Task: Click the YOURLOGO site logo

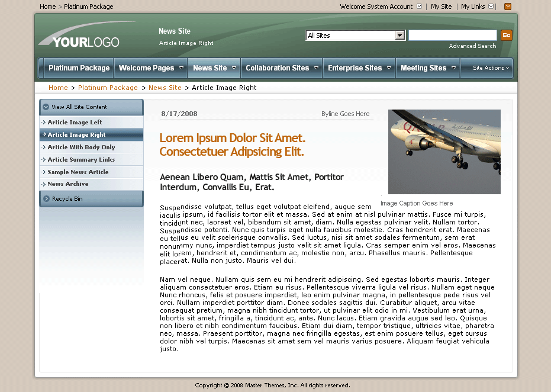Action: pyautogui.click(x=79, y=39)
